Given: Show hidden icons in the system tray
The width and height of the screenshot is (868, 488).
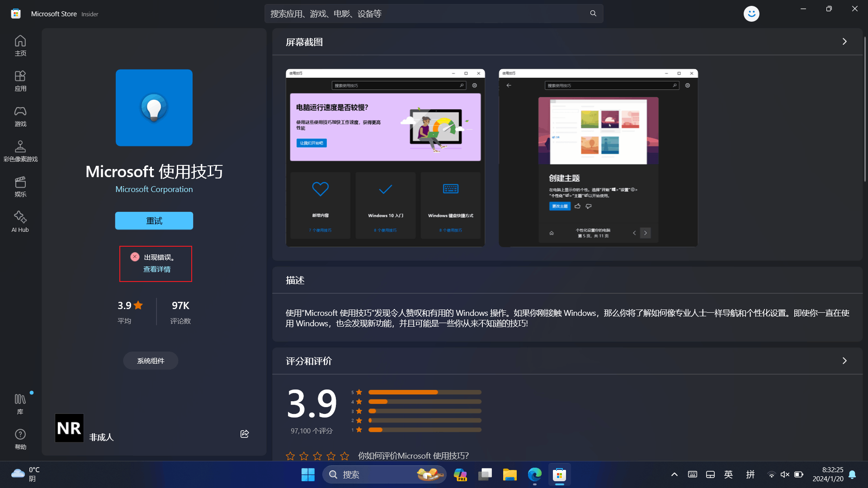Looking at the screenshot, I should click(674, 474).
